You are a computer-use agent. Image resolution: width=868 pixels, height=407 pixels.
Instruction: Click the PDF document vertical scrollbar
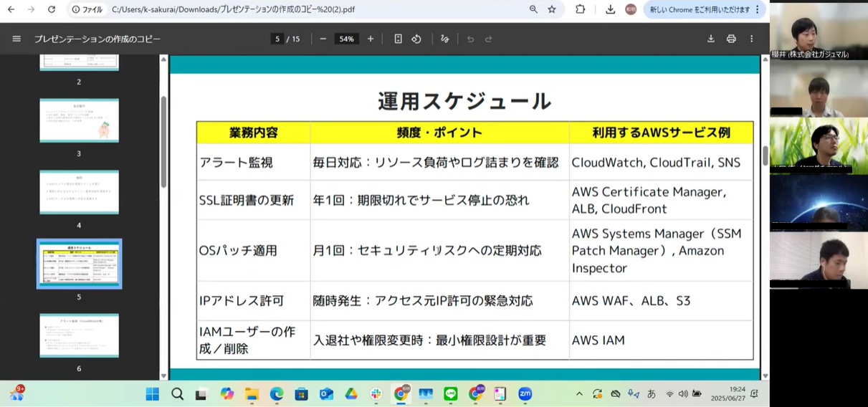click(765, 155)
